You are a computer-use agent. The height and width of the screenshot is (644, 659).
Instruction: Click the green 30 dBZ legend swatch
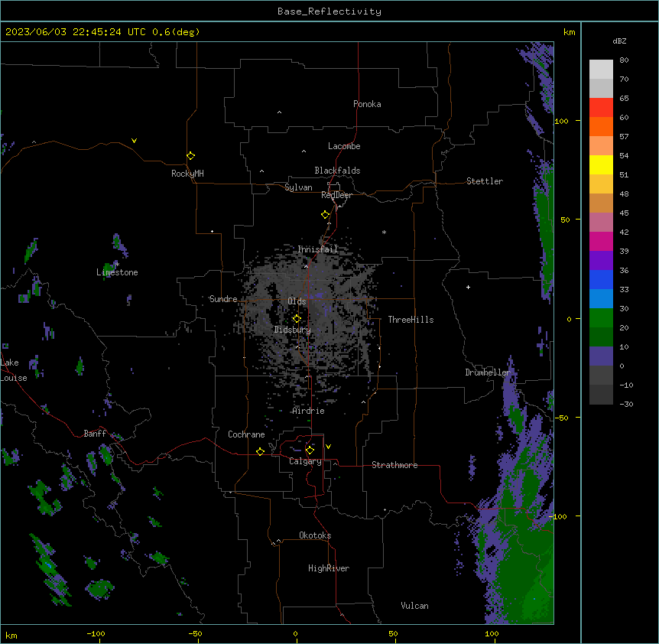601,318
